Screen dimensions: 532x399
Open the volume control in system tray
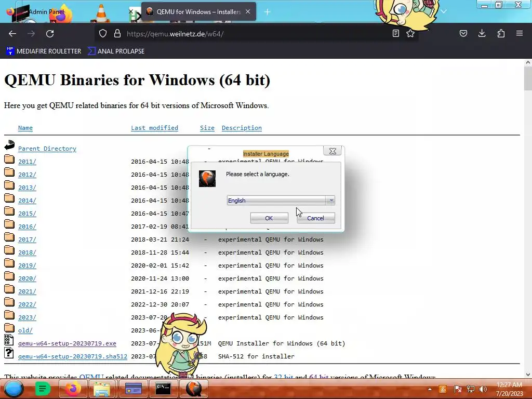(x=483, y=389)
